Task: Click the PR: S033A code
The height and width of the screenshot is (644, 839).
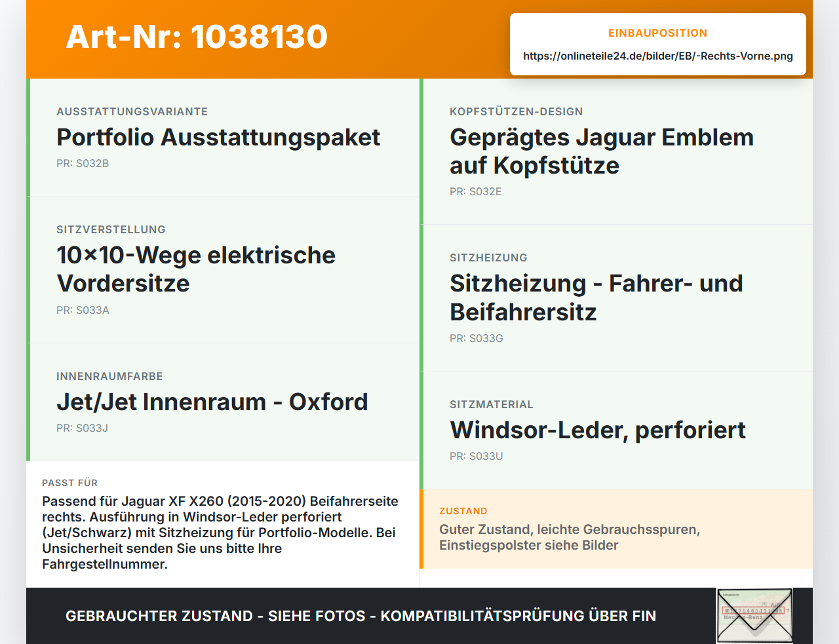Action: click(83, 311)
